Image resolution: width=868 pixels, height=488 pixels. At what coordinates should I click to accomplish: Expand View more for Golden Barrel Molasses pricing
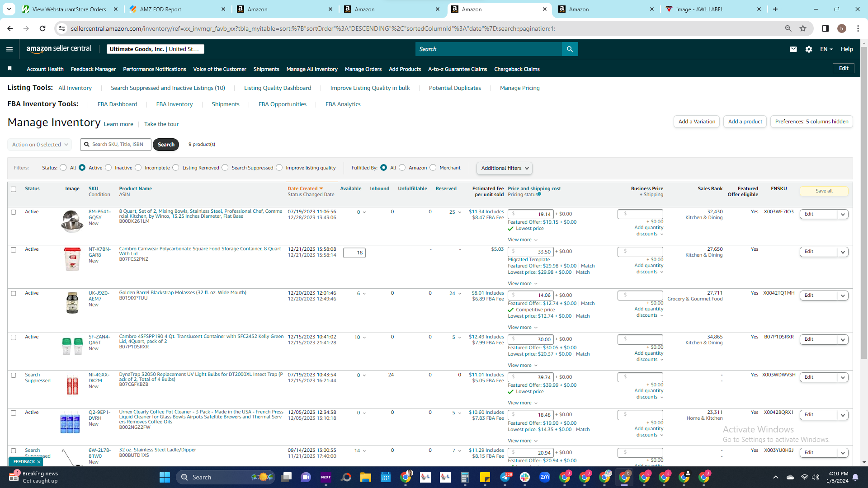pos(523,327)
